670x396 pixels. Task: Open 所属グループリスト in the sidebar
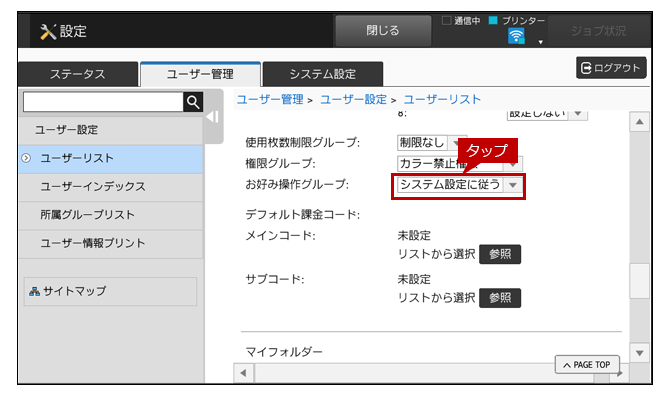pyautogui.click(x=110, y=215)
